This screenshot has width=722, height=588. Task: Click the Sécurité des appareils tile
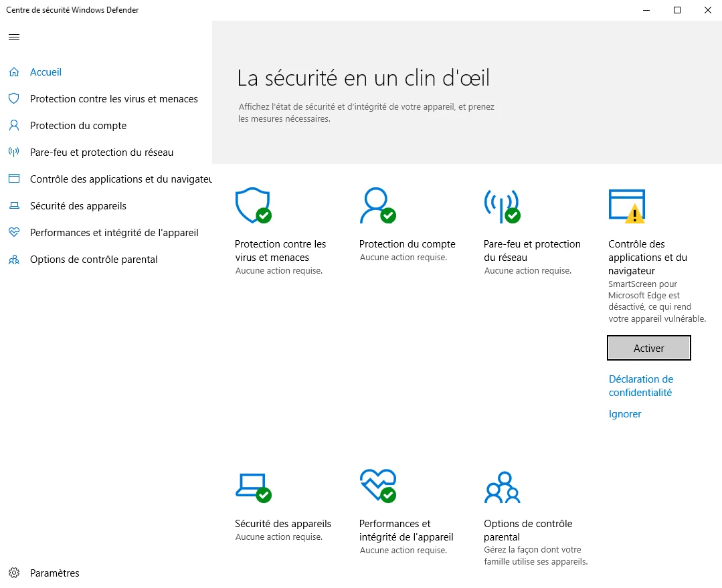click(283, 523)
